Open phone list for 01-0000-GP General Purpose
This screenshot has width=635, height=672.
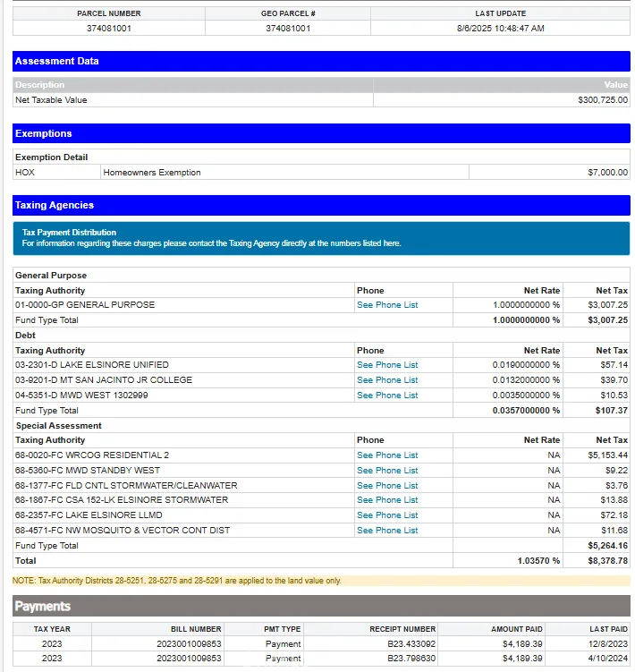(x=387, y=305)
